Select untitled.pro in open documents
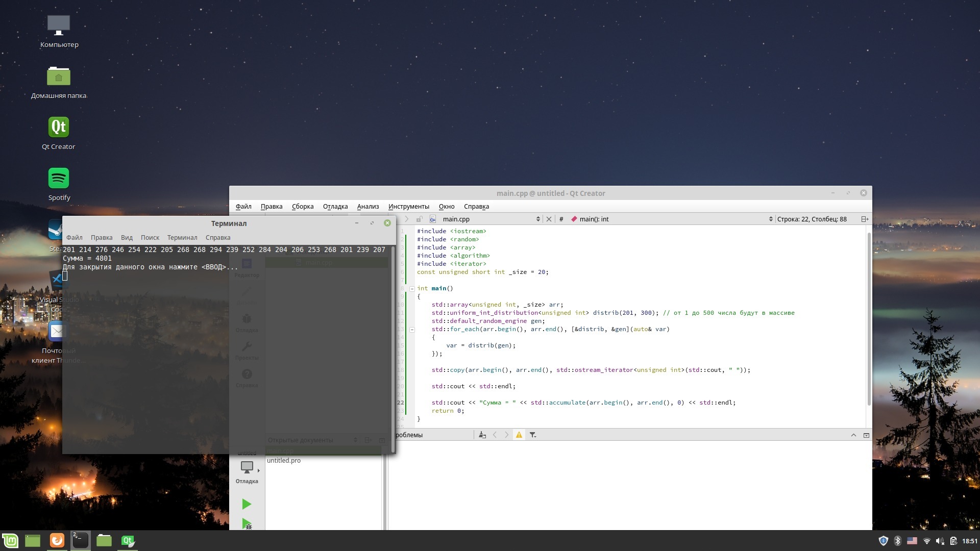 click(x=284, y=460)
